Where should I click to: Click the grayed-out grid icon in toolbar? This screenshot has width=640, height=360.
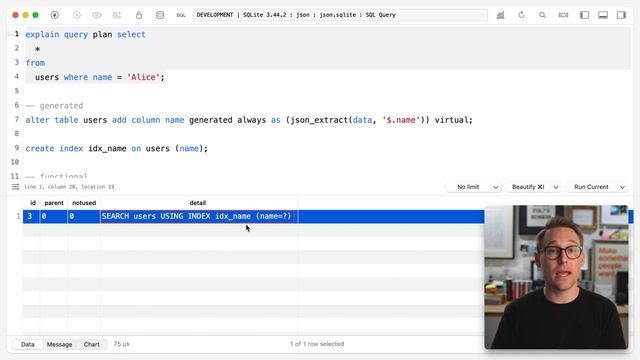117,15
